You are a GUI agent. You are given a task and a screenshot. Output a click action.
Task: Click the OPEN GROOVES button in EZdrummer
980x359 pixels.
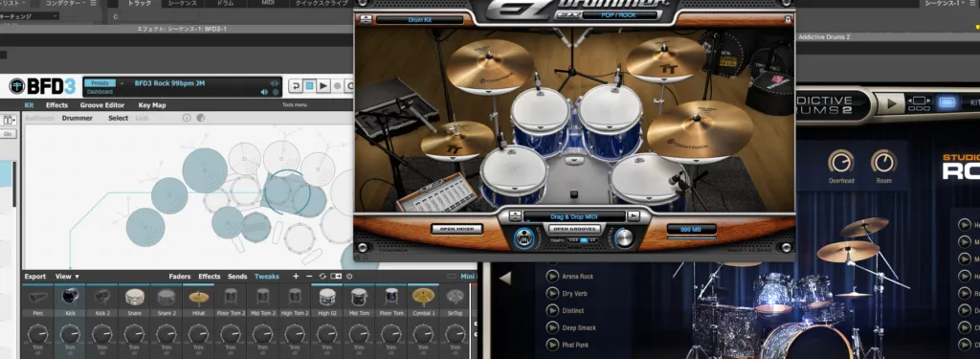(575, 229)
